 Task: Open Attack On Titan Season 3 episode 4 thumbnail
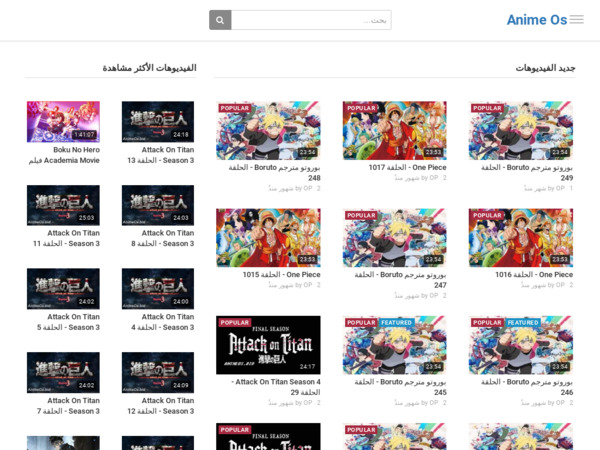click(x=158, y=289)
